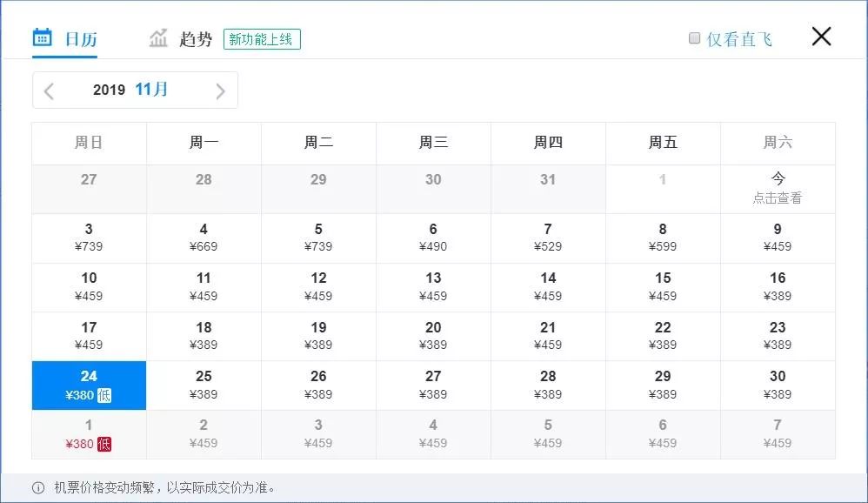868x503 pixels.
Task: Collapse back to previous month using left chevron
Action: pyautogui.click(x=49, y=90)
